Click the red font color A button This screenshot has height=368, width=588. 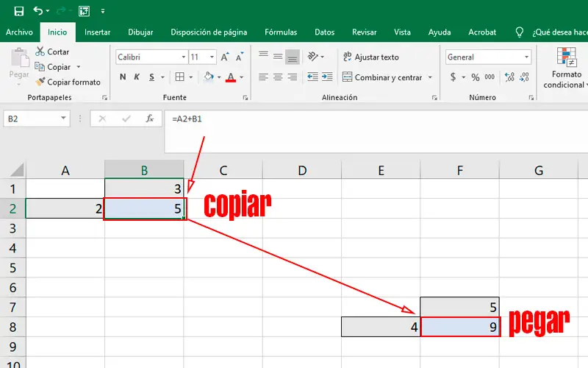(231, 77)
